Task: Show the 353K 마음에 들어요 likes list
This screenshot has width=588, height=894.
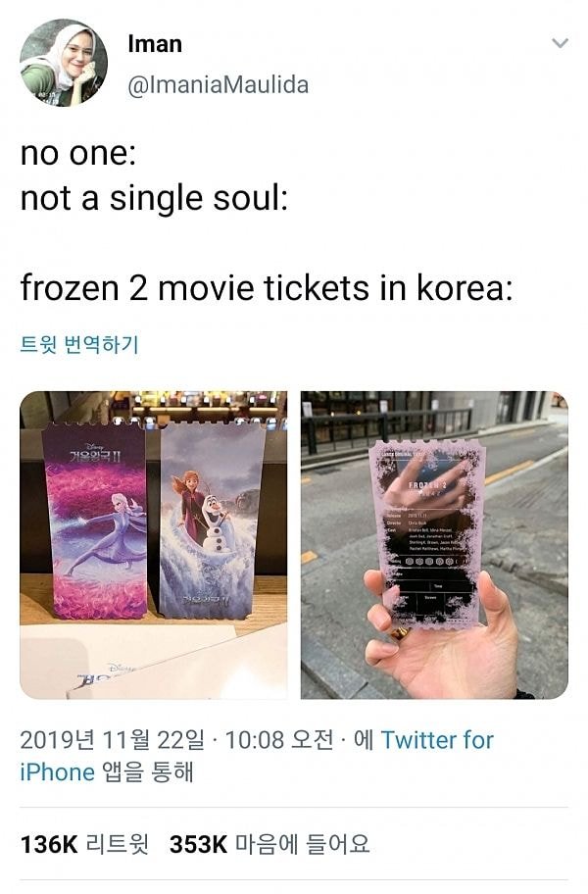Action: [269, 844]
